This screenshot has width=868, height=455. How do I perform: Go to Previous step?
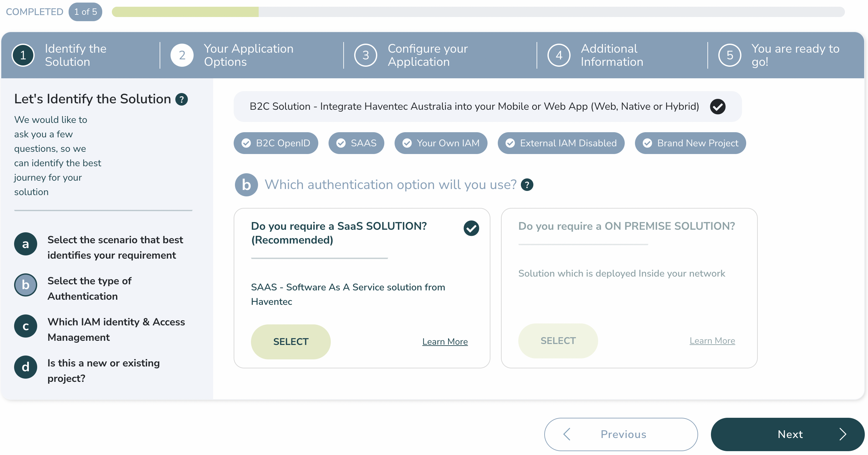[621, 434]
